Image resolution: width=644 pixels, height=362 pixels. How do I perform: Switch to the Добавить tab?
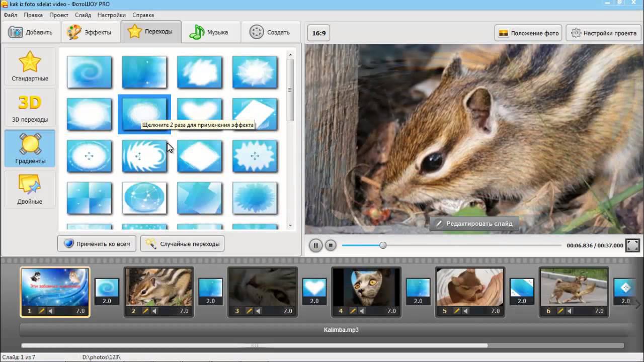[x=31, y=32]
